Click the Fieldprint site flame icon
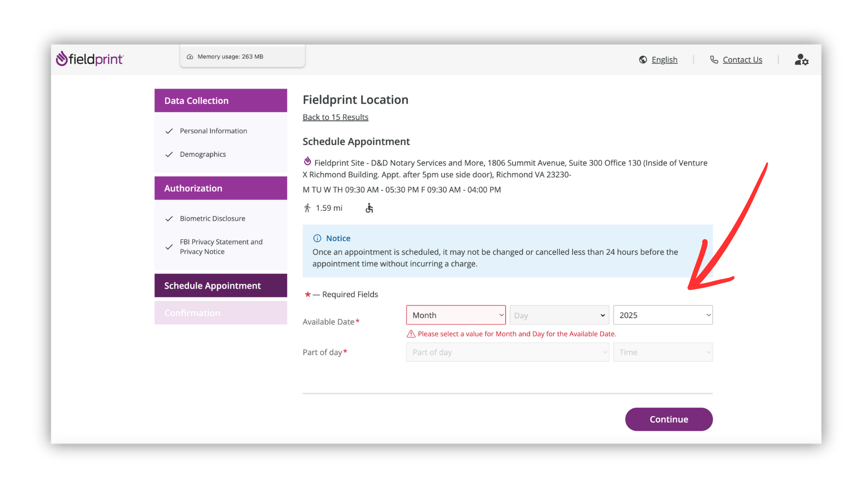 coord(307,161)
